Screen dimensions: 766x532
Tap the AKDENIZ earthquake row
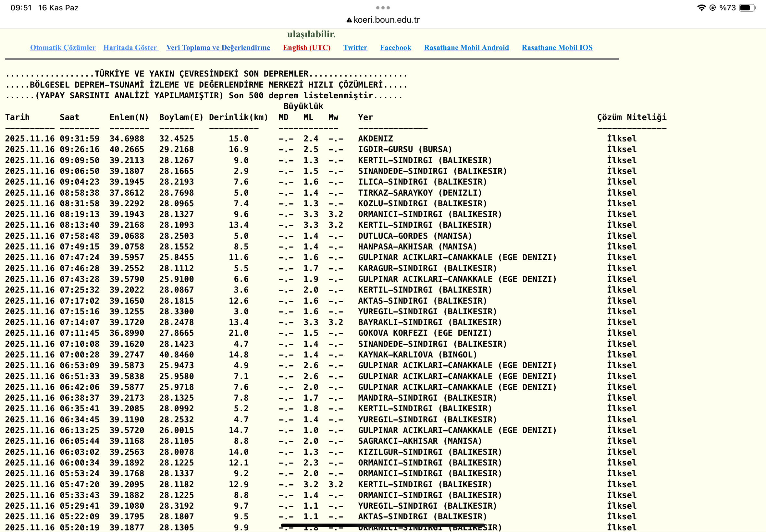coord(376,139)
